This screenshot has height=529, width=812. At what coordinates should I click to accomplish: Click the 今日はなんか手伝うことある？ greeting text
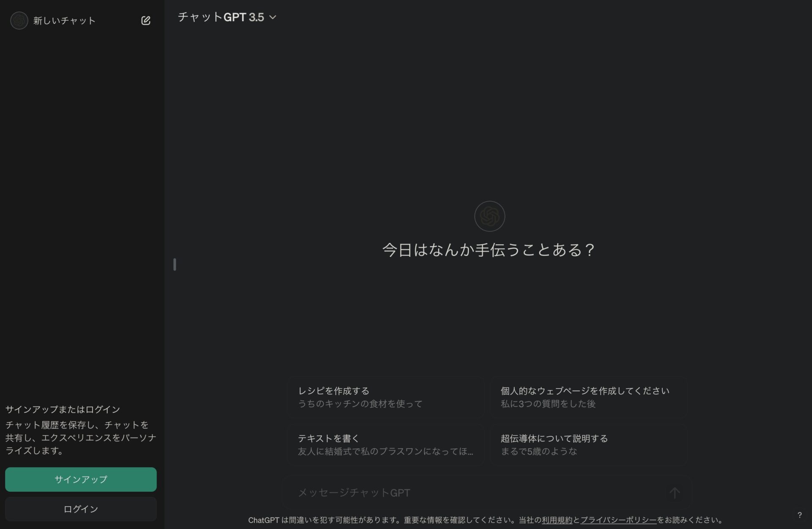pyautogui.click(x=489, y=250)
